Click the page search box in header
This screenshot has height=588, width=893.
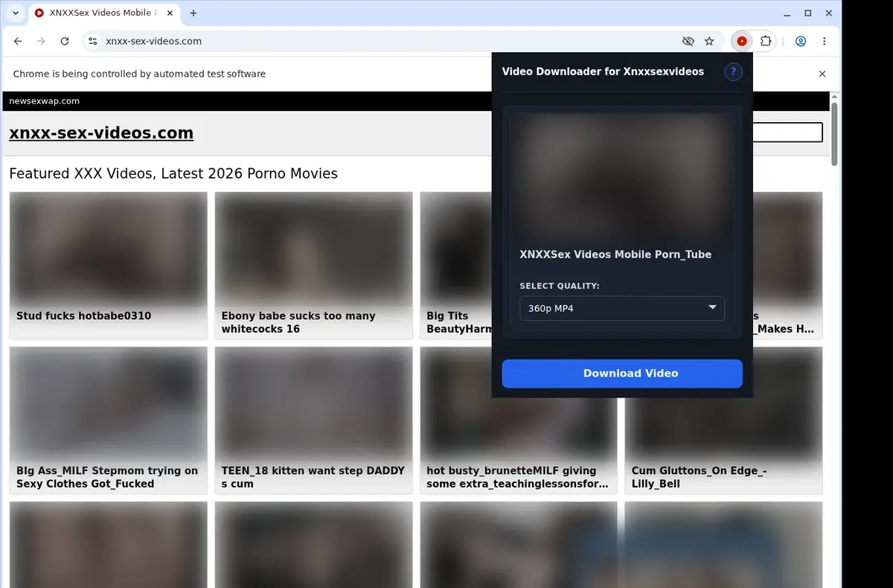point(788,132)
